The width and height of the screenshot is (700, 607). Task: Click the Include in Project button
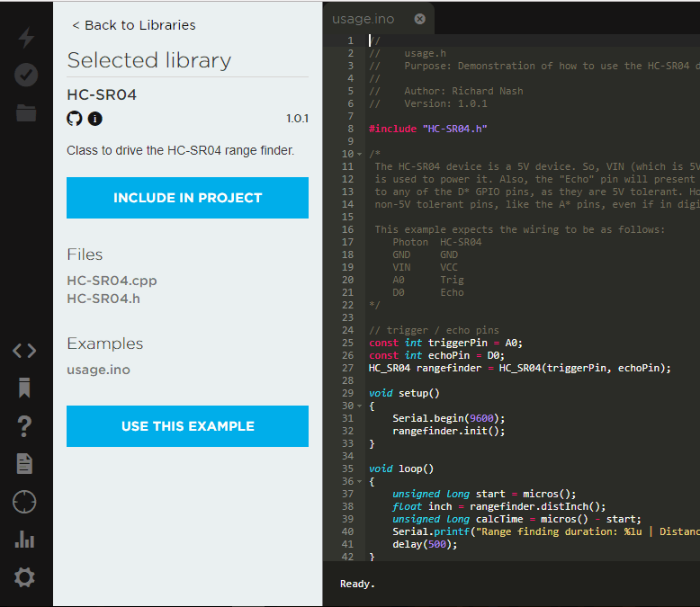187,198
